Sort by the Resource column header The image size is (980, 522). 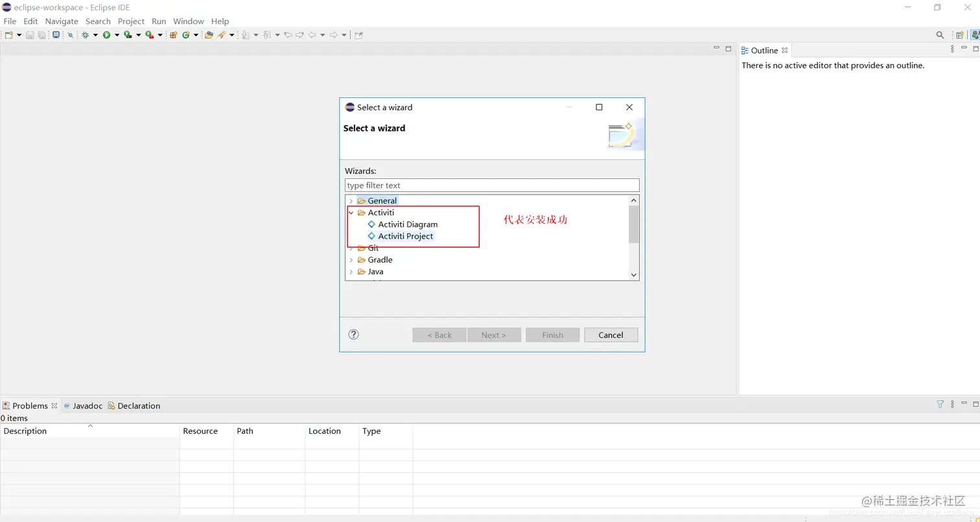point(206,431)
